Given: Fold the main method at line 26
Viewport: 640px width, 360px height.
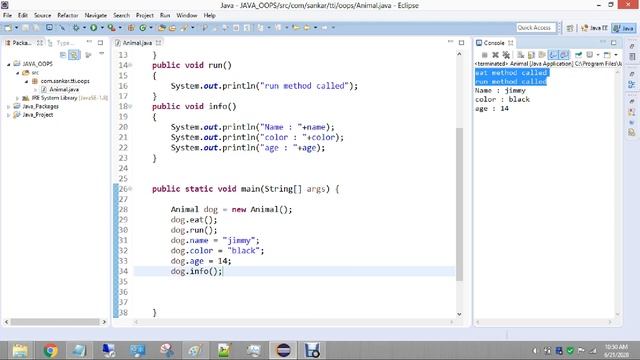Looking at the screenshot, I should click(x=130, y=189).
